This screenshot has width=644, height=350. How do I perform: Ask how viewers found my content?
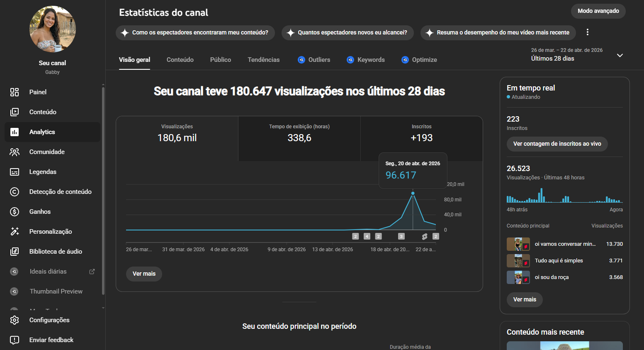pyautogui.click(x=195, y=32)
